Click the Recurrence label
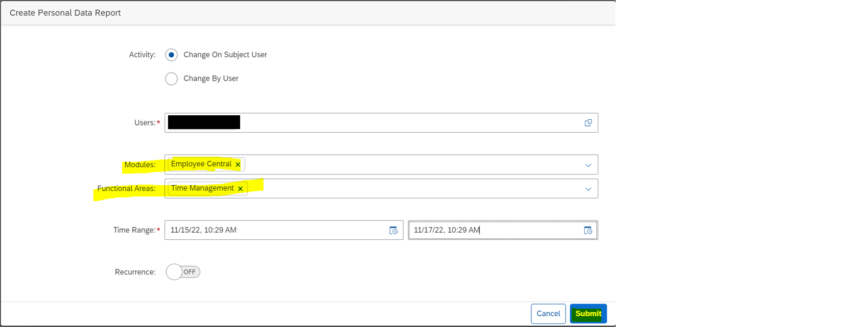The image size is (868, 327). point(135,272)
